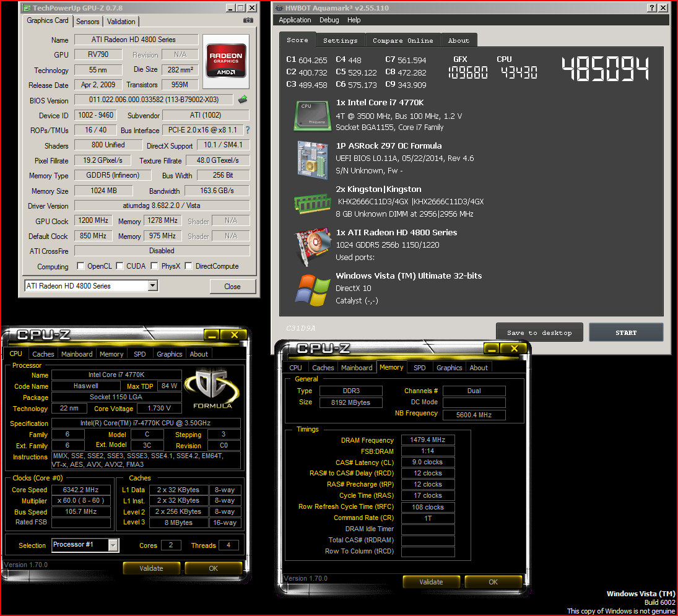Open the Compare Online tab
678x616 pixels.
[x=402, y=40]
